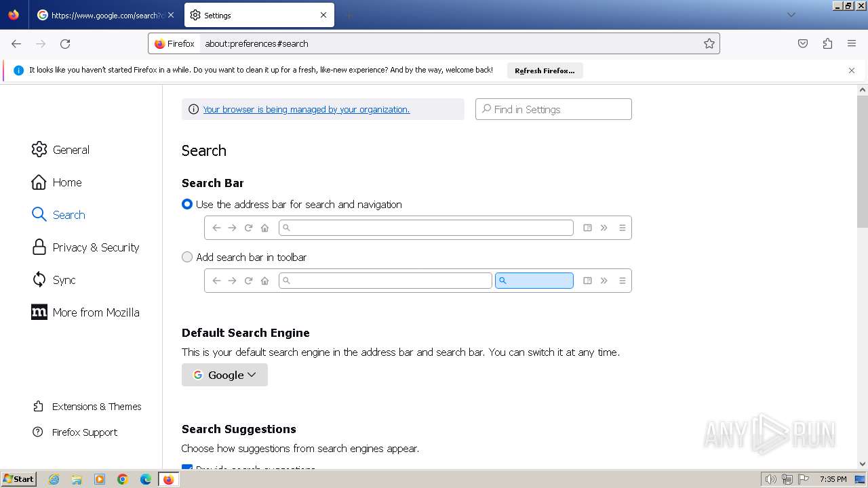This screenshot has width=868, height=488.
Task: Open More from Mozilla category
Action: tap(85, 312)
